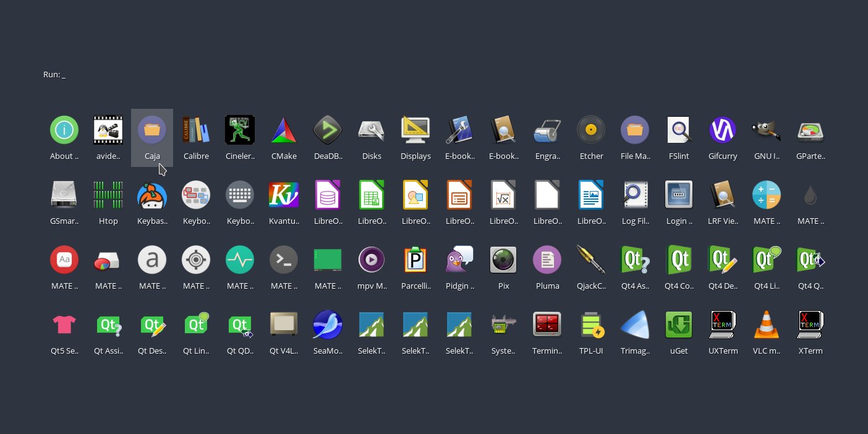Open the Disks utility

tap(372, 138)
